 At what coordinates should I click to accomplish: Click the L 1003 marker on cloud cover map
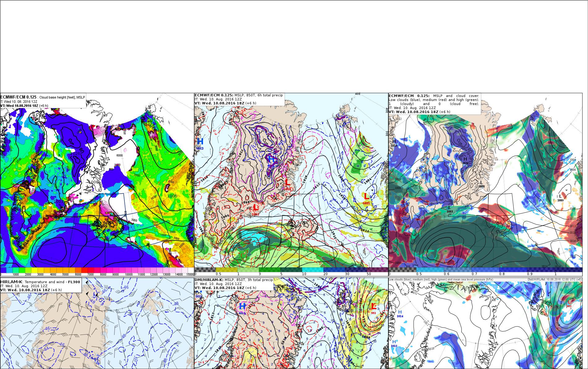pos(450,209)
